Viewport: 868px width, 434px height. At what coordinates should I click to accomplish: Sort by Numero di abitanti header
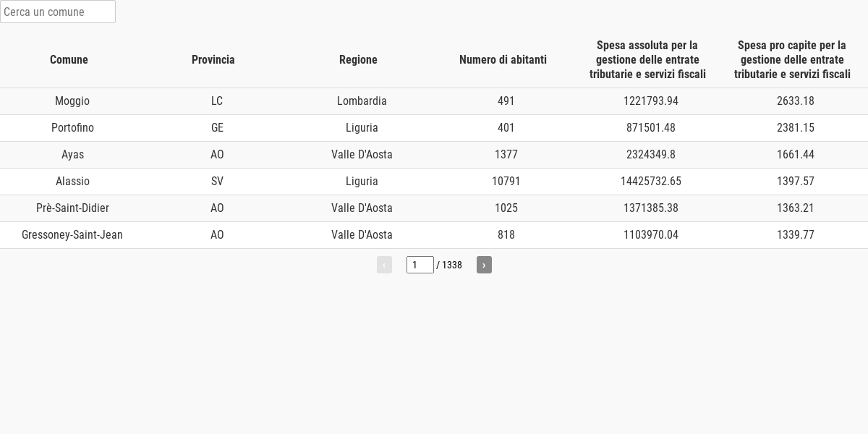pos(503,60)
